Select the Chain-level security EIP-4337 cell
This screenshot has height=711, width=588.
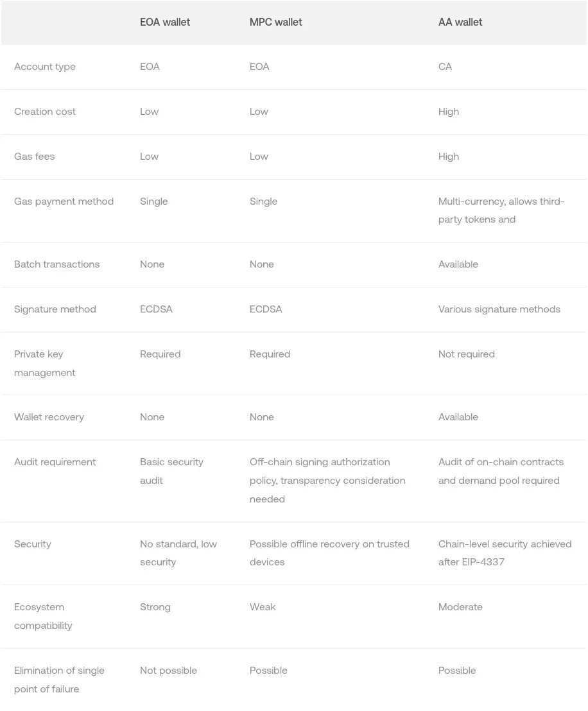[505, 553]
